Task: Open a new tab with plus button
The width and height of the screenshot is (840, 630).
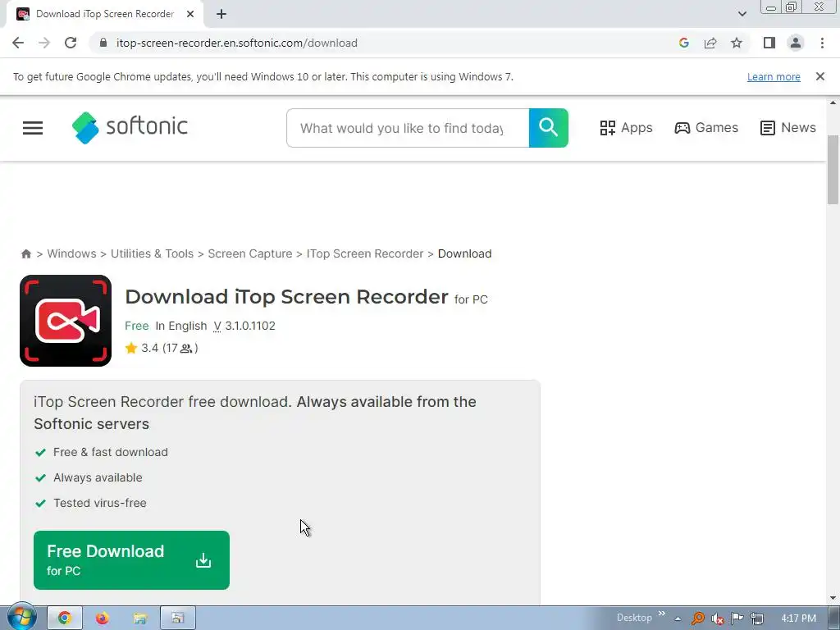Action: coord(221,14)
